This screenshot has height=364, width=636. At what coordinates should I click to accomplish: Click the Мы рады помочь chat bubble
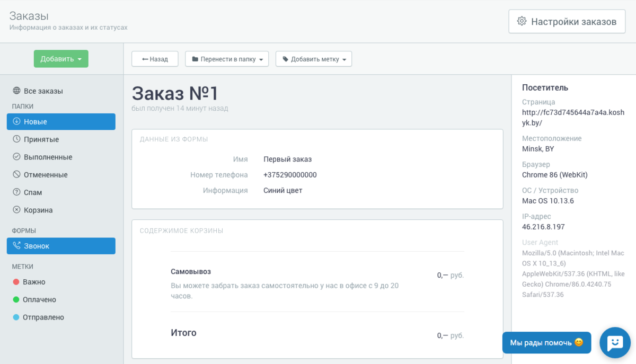(546, 343)
